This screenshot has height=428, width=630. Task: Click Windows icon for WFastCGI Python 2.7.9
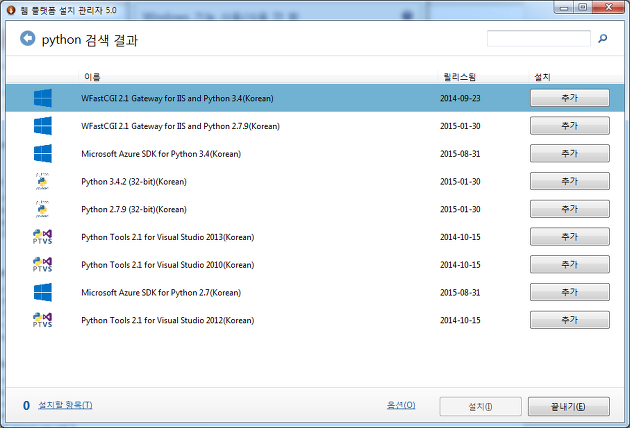coord(43,126)
